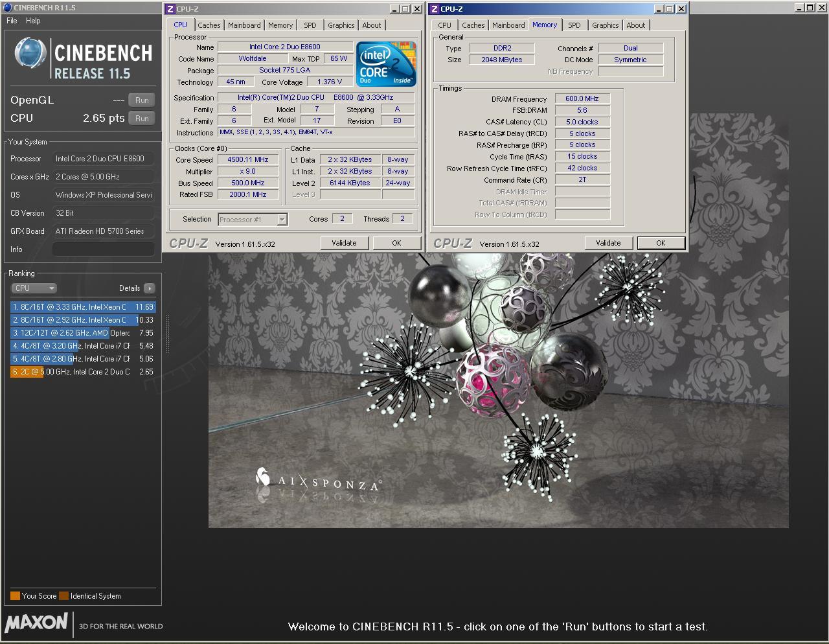The width and height of the screenshot is (829, 644).
Task: Close the left CPU-Z window
Action: point(416,9)
